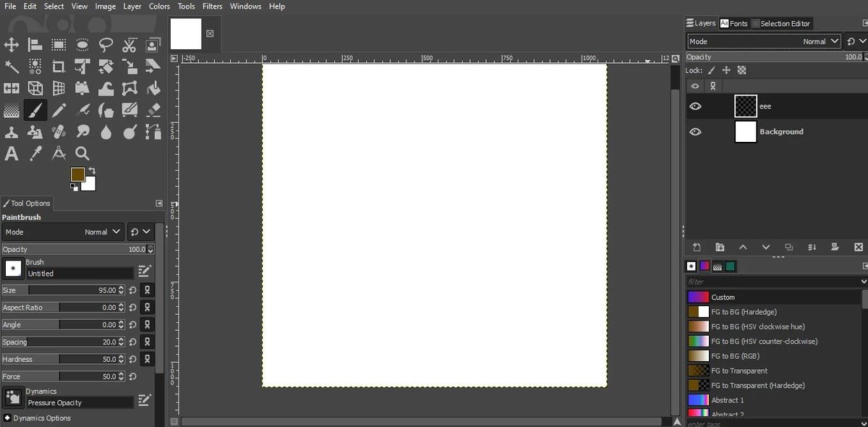Toggle brush link for Aspect Ratio

(x=147, y=307)
